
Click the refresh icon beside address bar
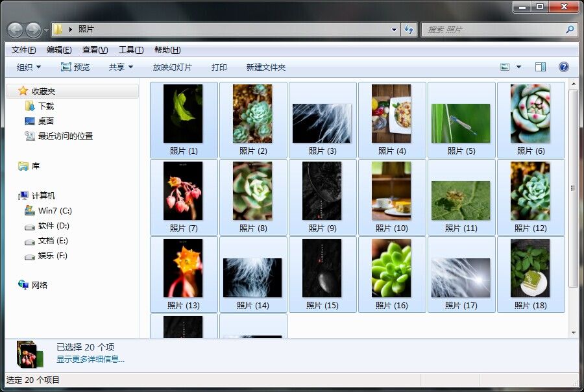[x=409, y=29]
